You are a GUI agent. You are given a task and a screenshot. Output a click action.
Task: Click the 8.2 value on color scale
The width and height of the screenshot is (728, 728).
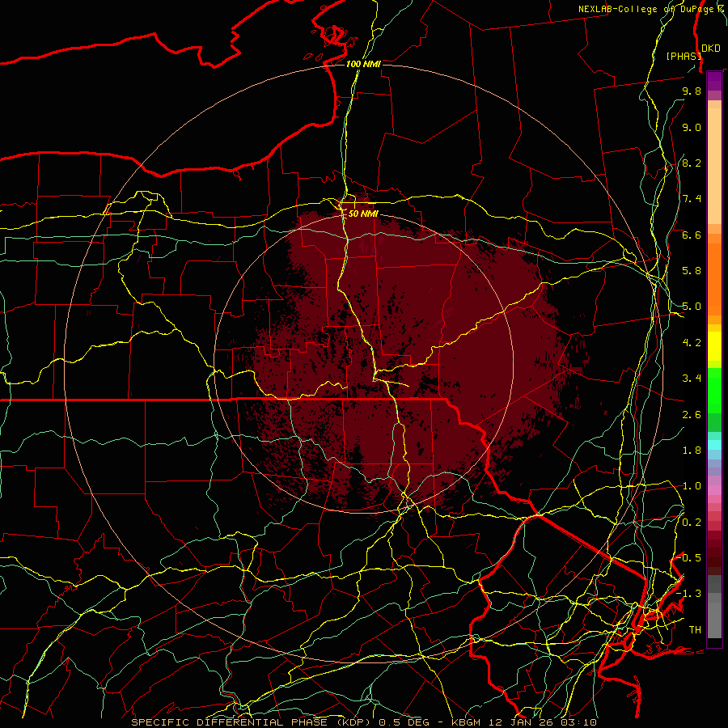(692, 163)
